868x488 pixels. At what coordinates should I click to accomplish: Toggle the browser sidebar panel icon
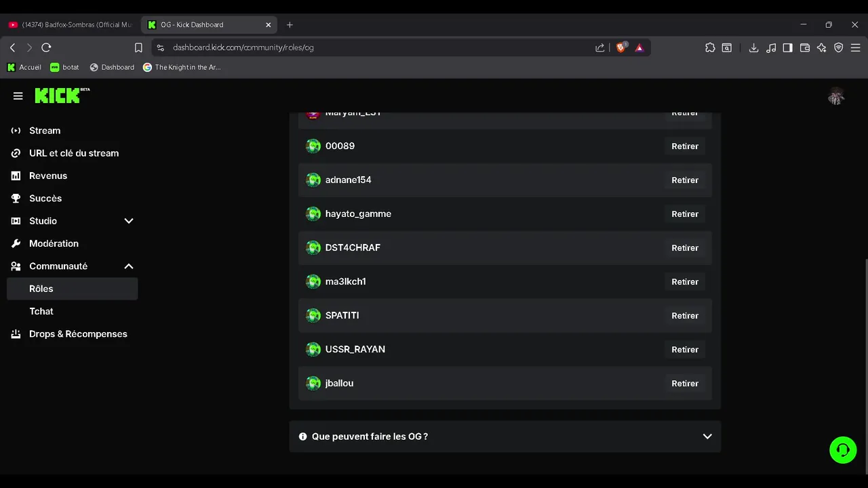click(787, 47)
